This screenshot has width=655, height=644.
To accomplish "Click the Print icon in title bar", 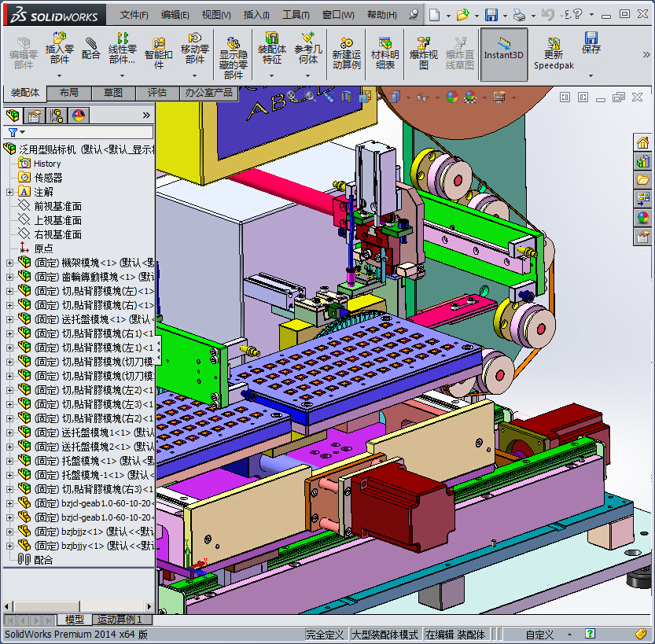I will point(519,16).
